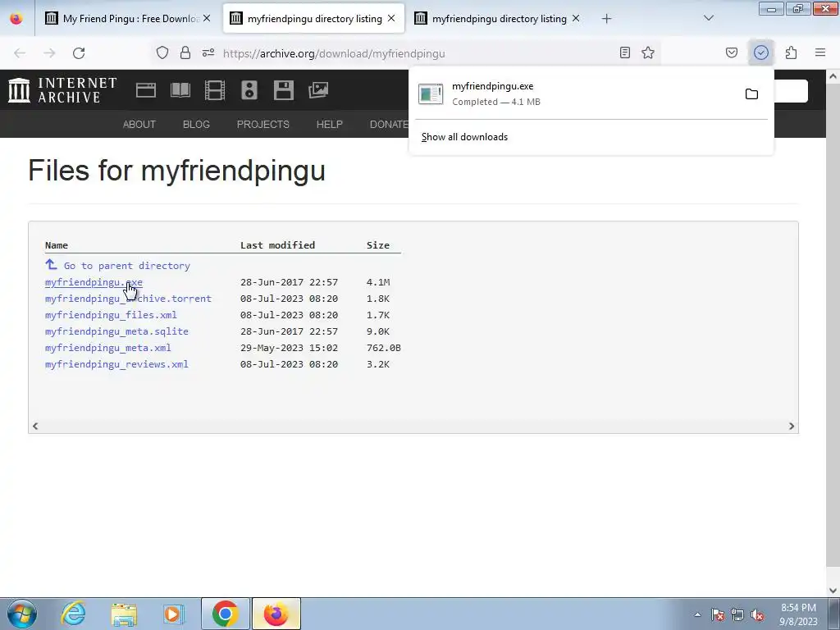
Task: Click the Size column header
Action: [378, 245]
